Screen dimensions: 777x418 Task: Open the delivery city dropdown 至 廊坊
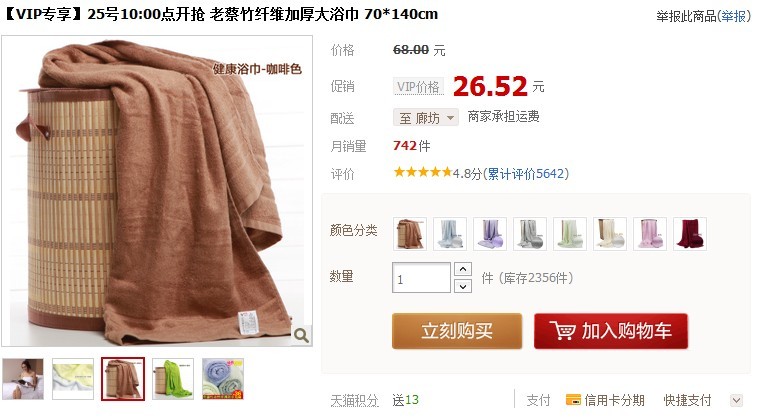(x=426, y=118)
